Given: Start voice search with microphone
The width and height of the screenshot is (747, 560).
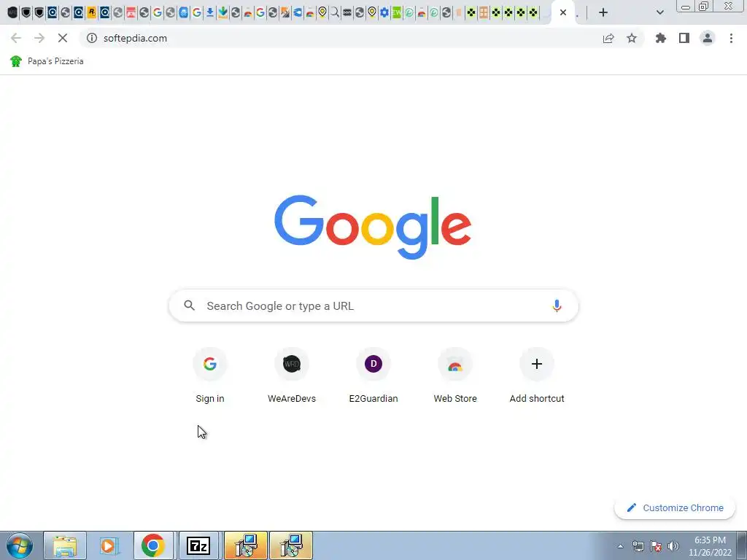Looking at the screenshot, I should [557, 306].
